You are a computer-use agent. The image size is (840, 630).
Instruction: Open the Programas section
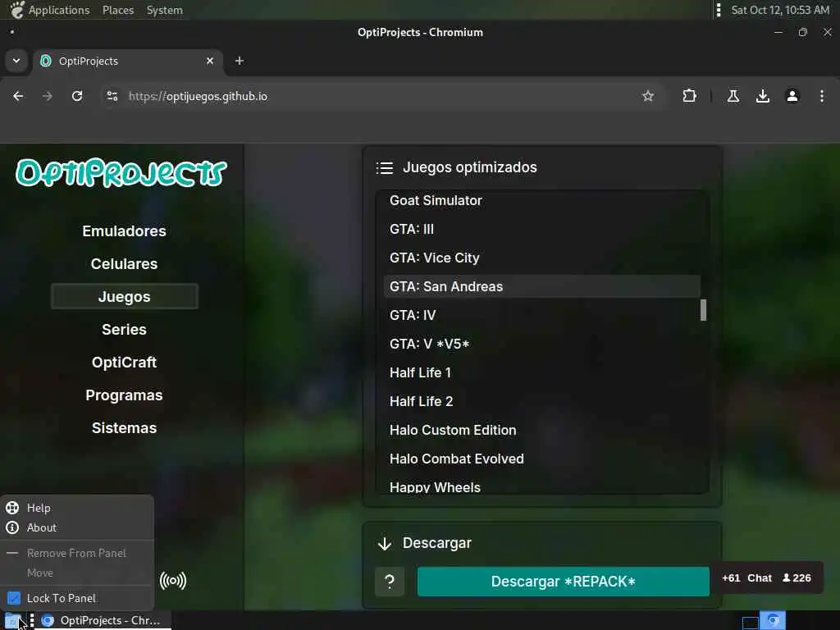125,395
